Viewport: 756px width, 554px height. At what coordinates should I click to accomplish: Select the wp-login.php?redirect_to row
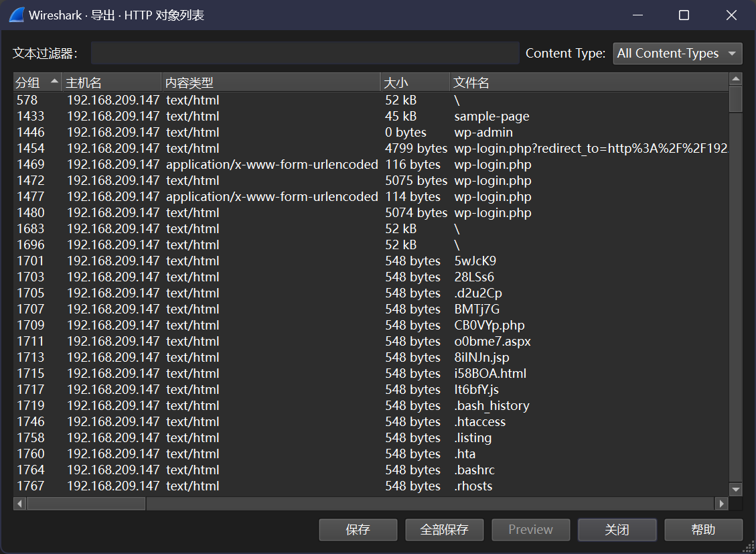[371, 149]
